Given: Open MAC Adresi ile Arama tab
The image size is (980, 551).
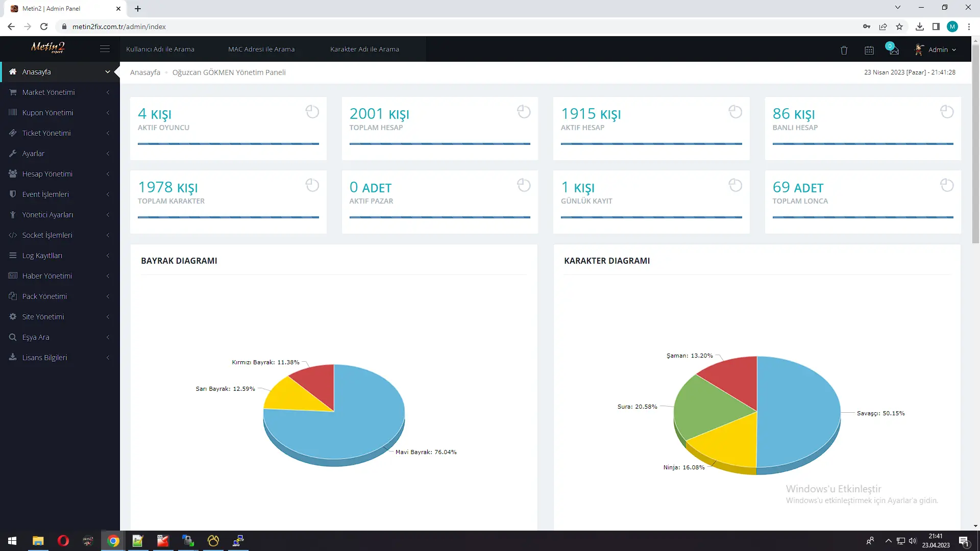Looking at the screenshot, I should pyautogui.click(x=261, y=49).
